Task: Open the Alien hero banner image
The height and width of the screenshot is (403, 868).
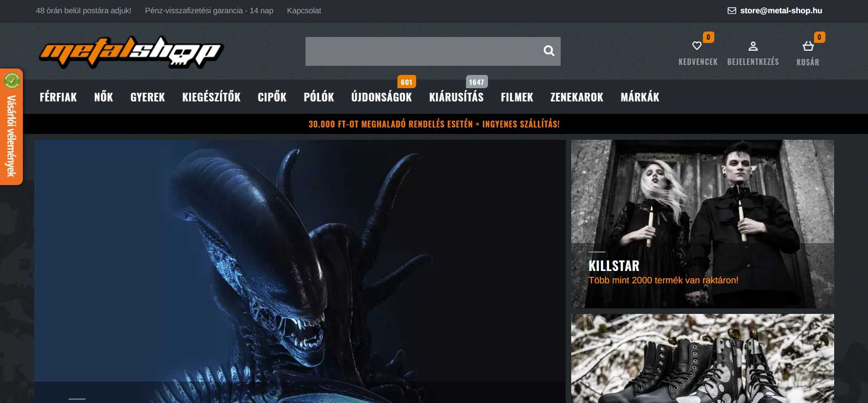Action: click(x=300, y=271)
